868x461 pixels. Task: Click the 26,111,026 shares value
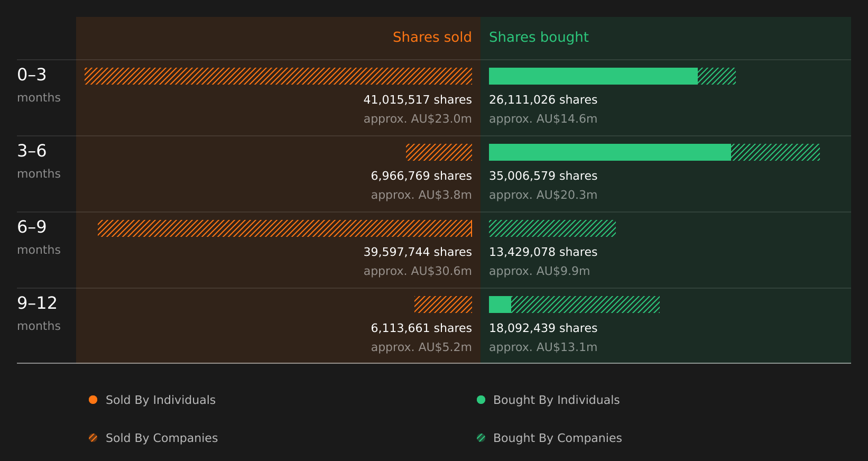[543, 100]
